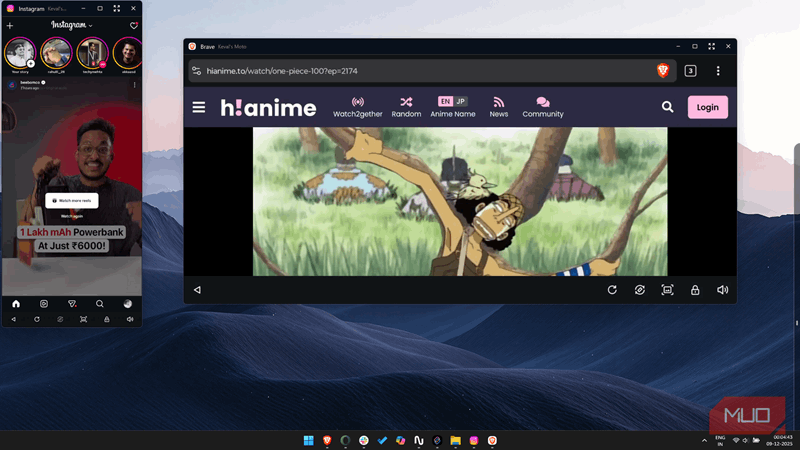
Task: Open the Random anime shuffle icon
Action: pos(406,102)
